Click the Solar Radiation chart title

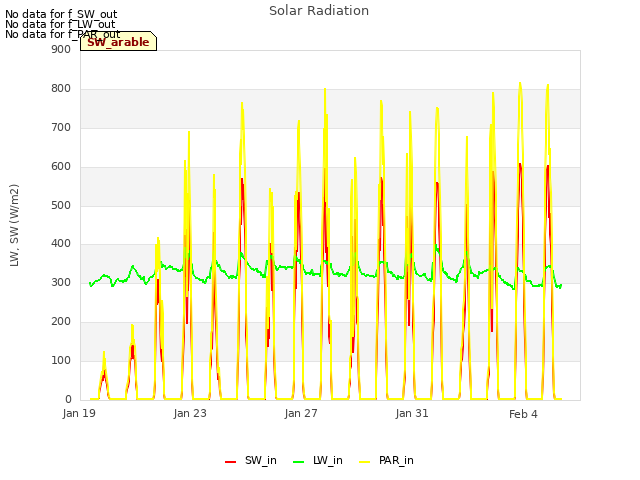pos(319,11)
